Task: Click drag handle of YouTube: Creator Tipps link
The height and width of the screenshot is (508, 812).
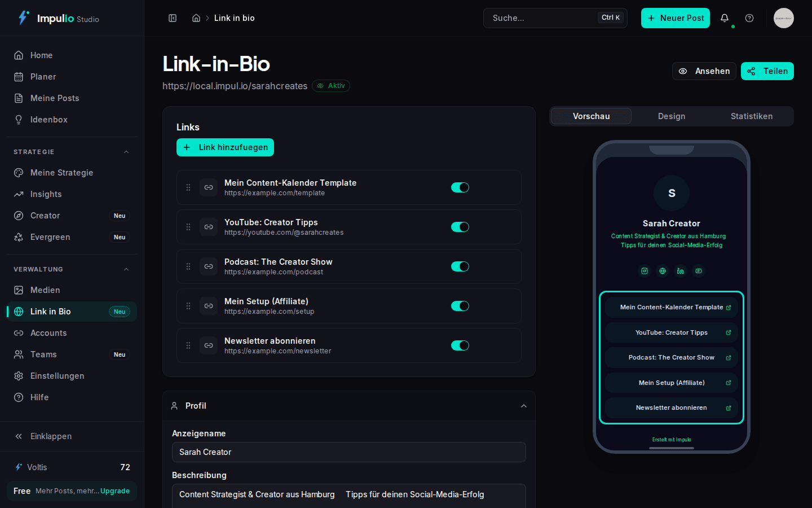Action: point(188,227)
